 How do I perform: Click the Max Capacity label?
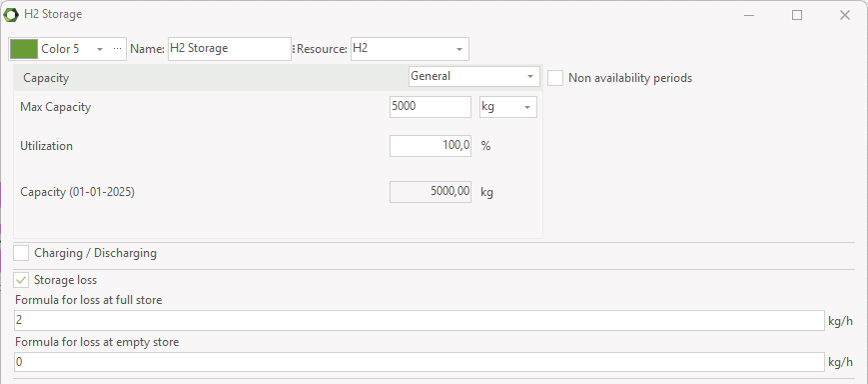coord(55,107)
